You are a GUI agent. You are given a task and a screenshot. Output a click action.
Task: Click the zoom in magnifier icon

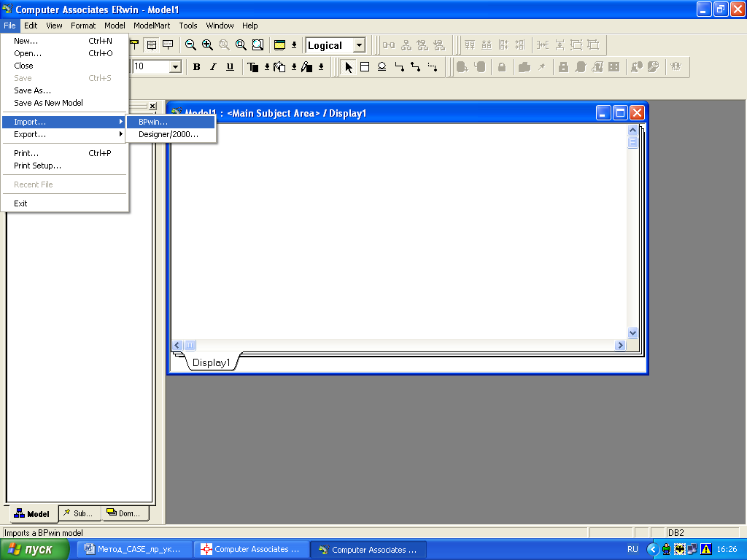click(x=207, y=45)
